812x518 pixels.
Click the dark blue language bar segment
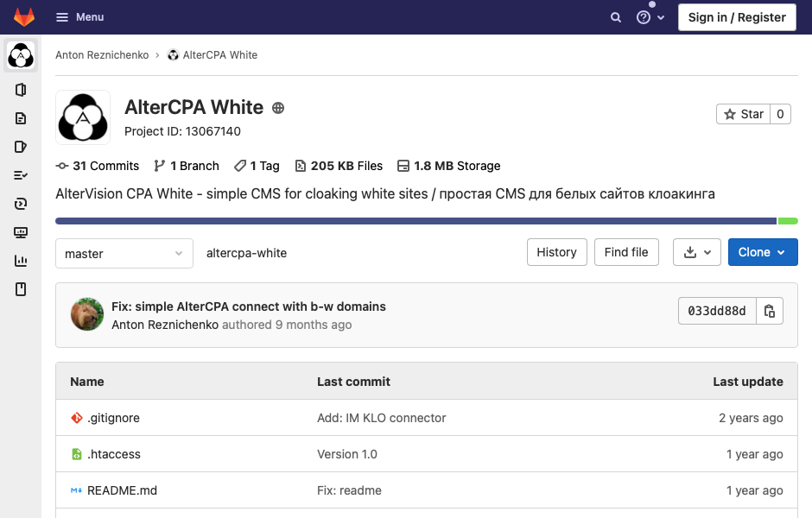(x=416, y=221)
